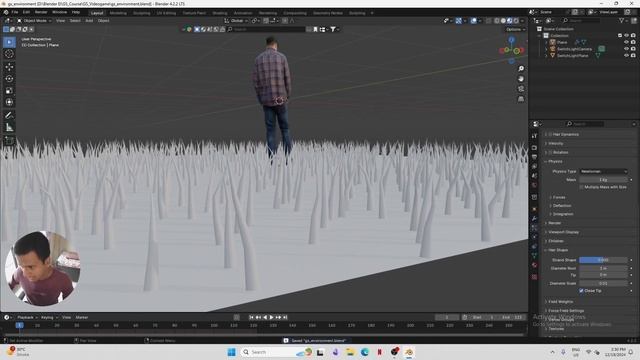This screenshot has height=360, width=640.
Task: Open the timeline Playback menu
Action: [27, 317]
